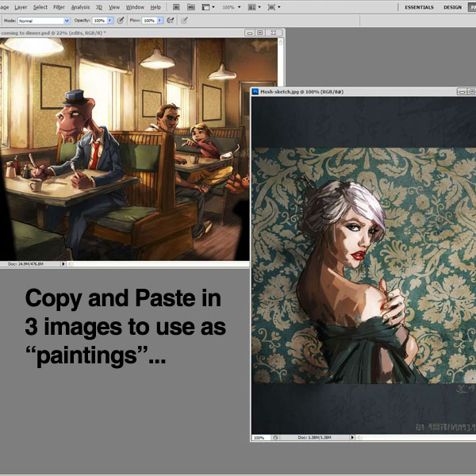This screenshot has height=476, width=476.
Task: Click the Arrange Documents icon
Action: click(251, 7)
